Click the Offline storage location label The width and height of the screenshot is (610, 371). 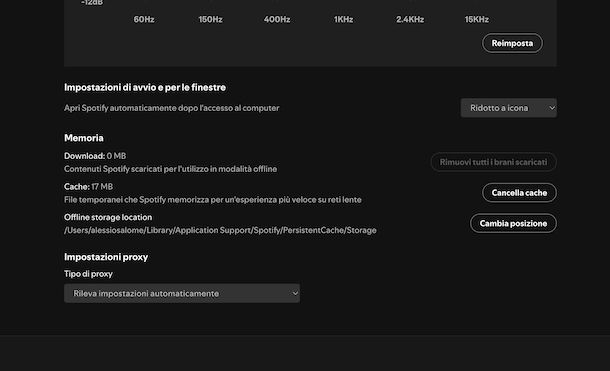pos(108,217)
